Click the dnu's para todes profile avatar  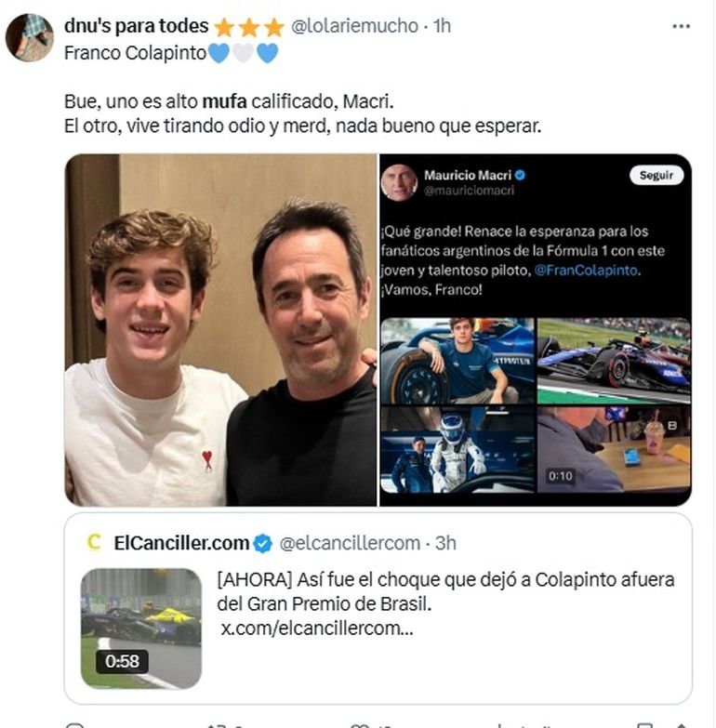[x=30, y=38]
